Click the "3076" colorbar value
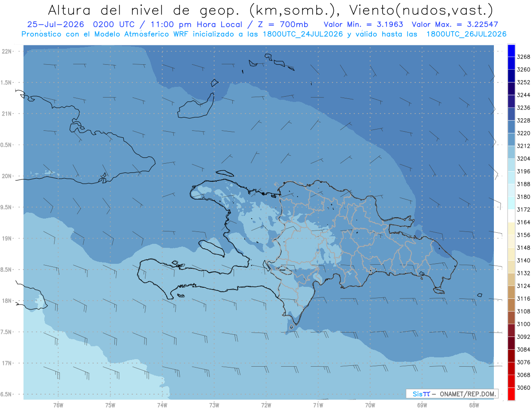The width and height of the screenshot is (532, 411). click(524, 362)
